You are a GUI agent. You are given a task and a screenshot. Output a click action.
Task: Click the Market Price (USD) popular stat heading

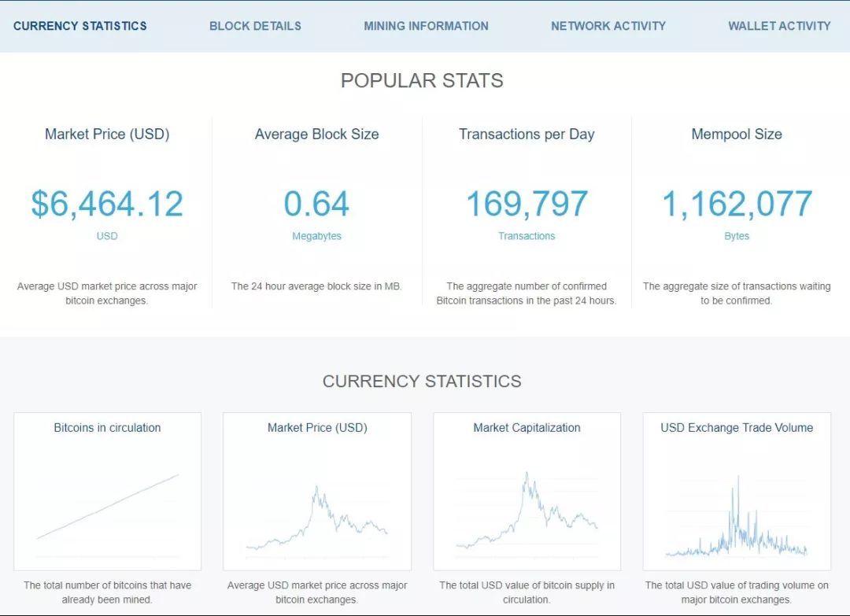pyautogui.click(x=107, y=135)
